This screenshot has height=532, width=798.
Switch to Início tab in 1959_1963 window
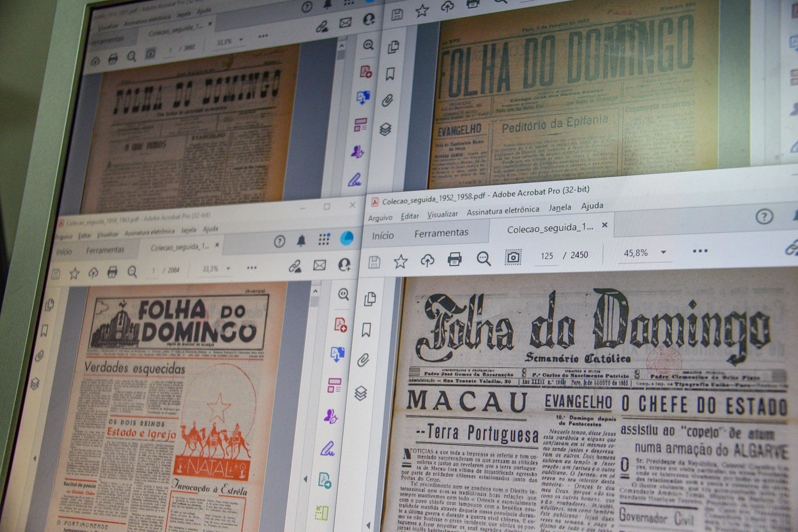tap(64, 252)
